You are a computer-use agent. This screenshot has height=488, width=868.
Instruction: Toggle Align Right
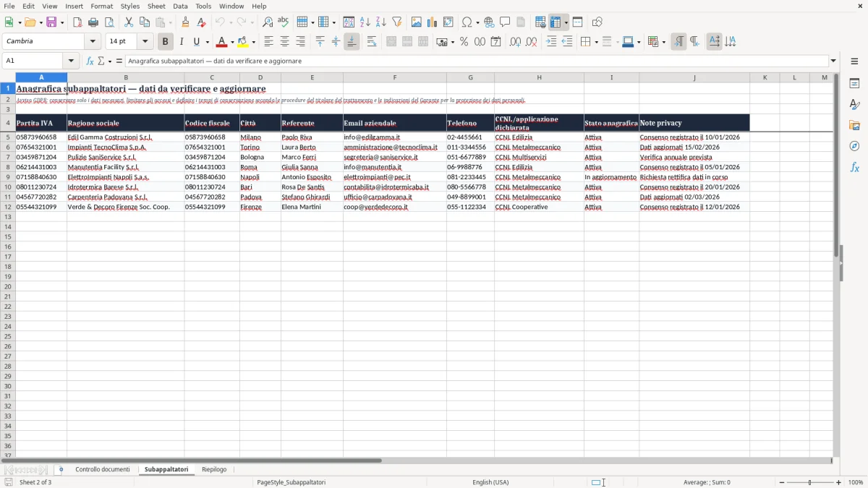pos(300,42)
